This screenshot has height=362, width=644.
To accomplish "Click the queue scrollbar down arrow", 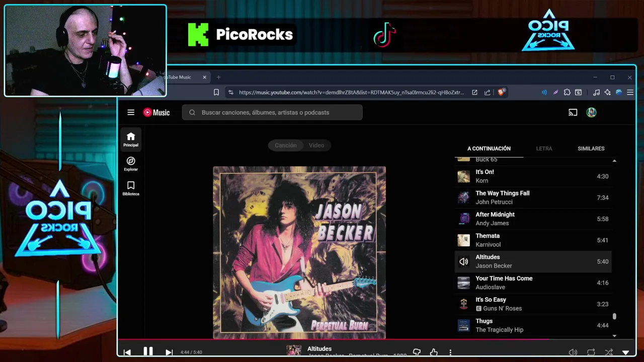I will tap(614, 335).
